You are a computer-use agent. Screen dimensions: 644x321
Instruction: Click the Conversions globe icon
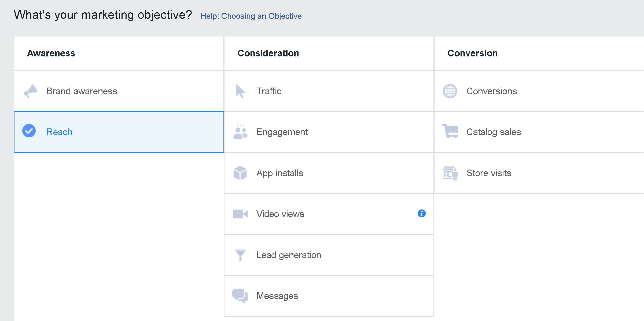pos(450,91)
